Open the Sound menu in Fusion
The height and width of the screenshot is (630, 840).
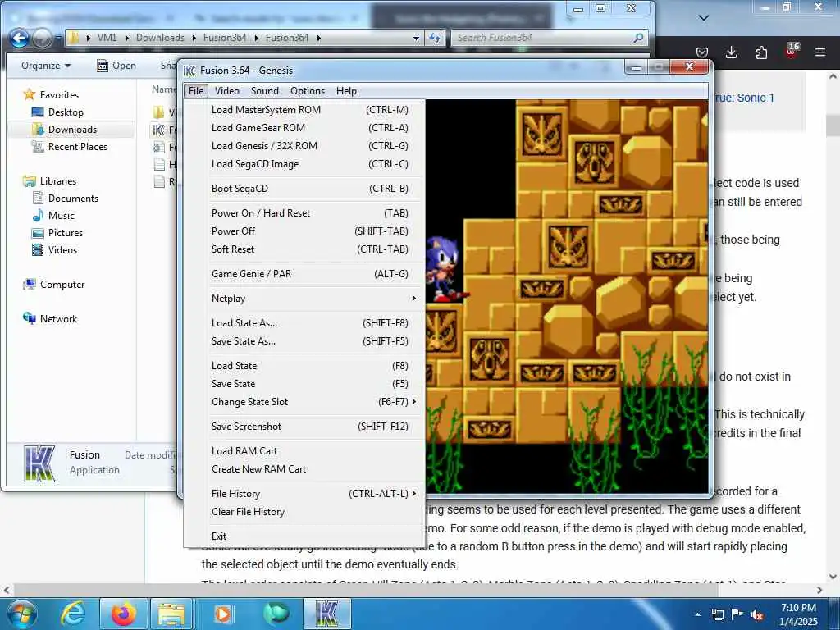tap(265, 91)
